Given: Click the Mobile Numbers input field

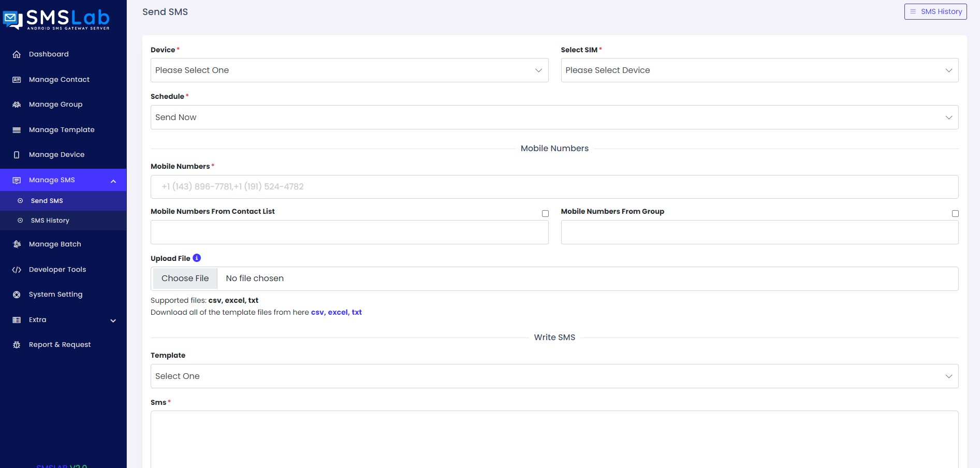Looking at the screenshot, I should click(554, 187).
